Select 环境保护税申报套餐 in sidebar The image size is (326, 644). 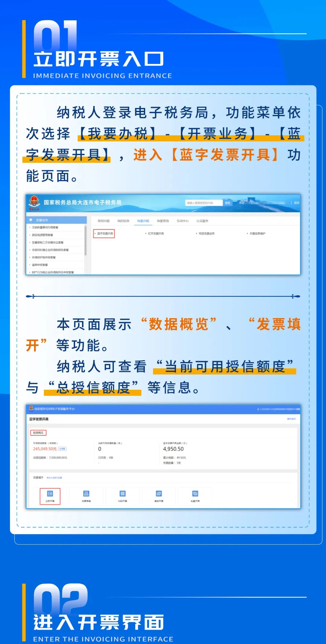[44, 258]
